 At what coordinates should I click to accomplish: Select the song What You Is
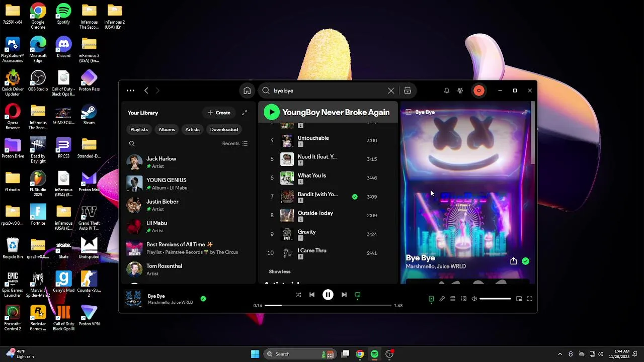(x=312, y=175)
